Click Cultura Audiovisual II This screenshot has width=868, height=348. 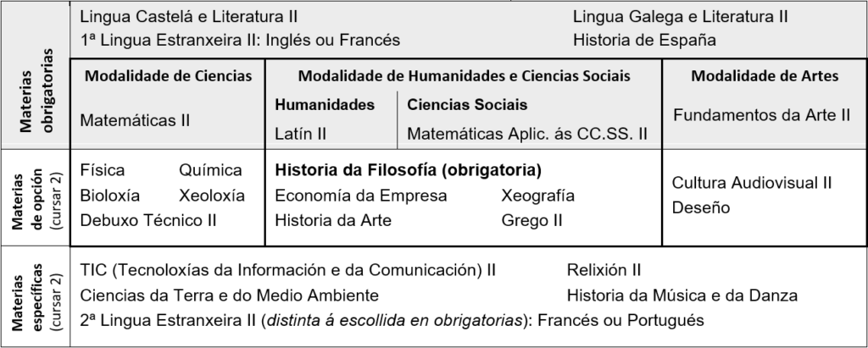point(752,183)
